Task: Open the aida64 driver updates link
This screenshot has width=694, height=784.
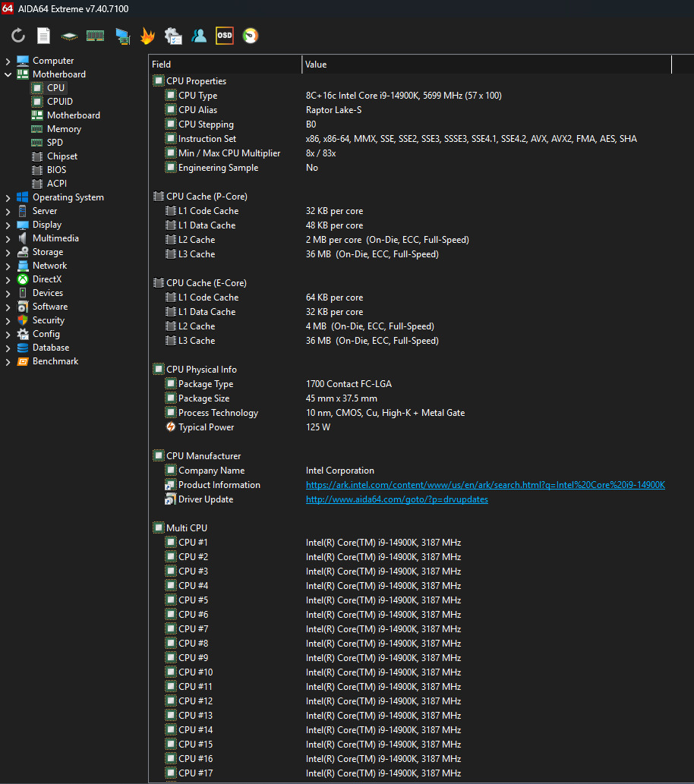Action: [x=397, y=499]
